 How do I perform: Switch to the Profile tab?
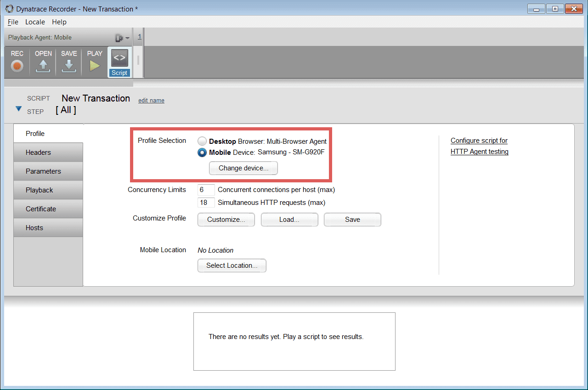point(48,133)
